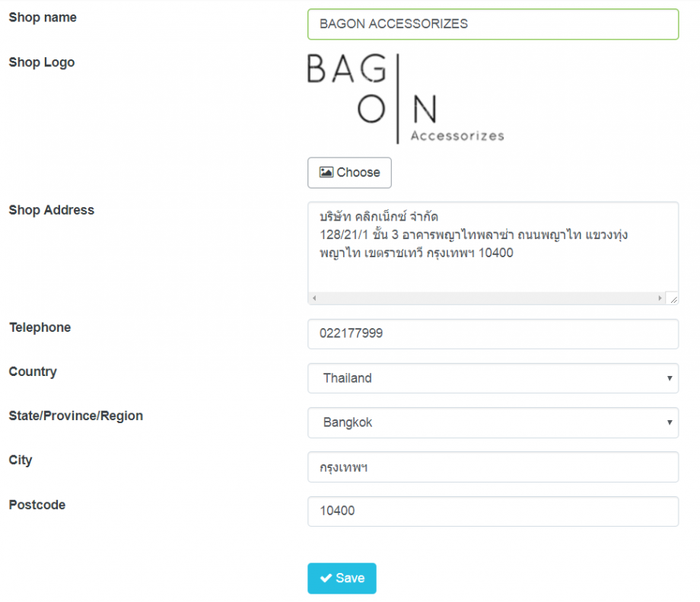Click the image icon on the Choose button
This screenshot has width=700, height=602.
327,173
